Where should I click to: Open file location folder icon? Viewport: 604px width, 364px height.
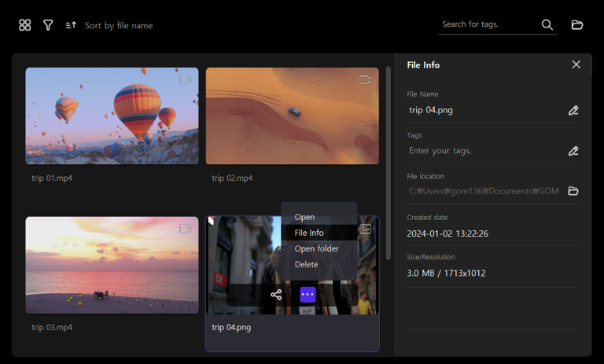point(573,191)
